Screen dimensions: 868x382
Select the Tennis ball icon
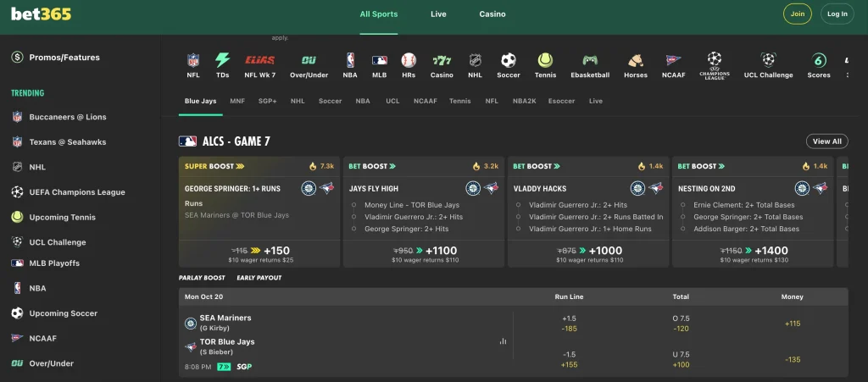545,61
